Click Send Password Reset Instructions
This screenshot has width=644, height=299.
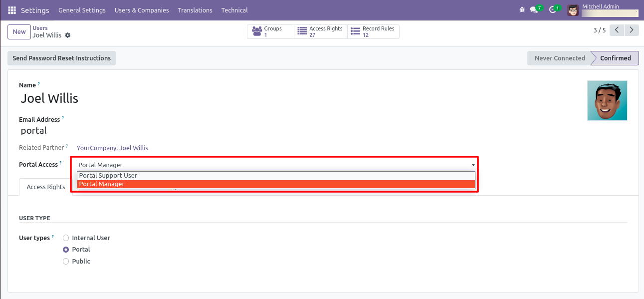62,58
